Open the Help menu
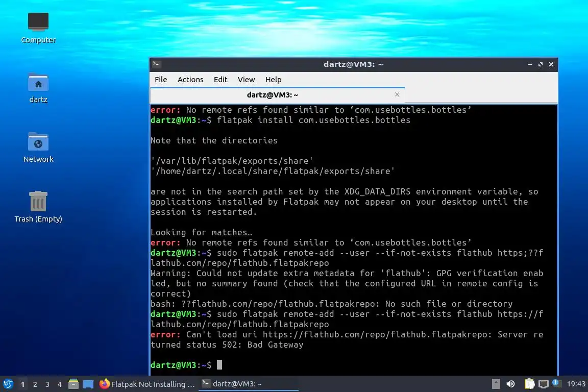This screenshot has width=588, height=392. 273,80
